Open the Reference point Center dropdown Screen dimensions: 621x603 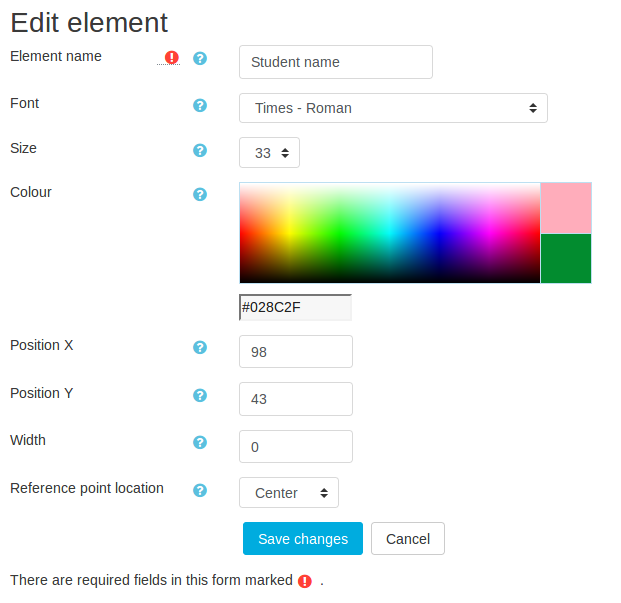coord(289,493)
